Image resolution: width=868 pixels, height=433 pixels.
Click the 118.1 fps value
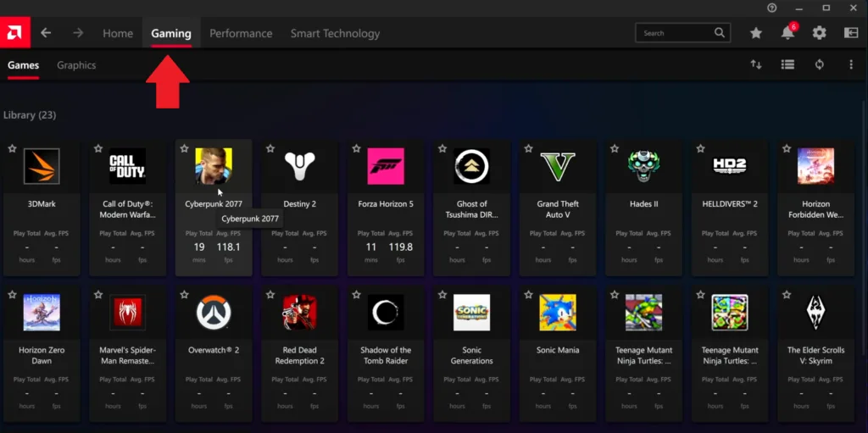point(228,247)
